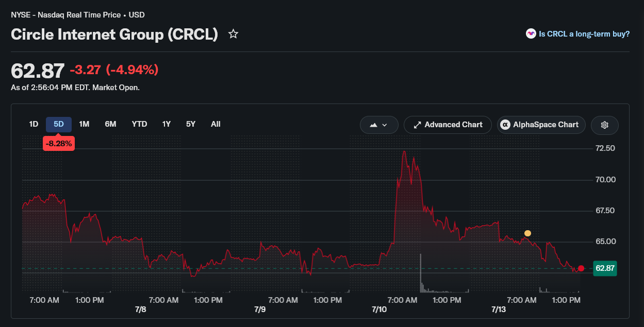Viewport: 644px width, 327px height.
Task: Show the 1Y chart range
Action: 166,124
